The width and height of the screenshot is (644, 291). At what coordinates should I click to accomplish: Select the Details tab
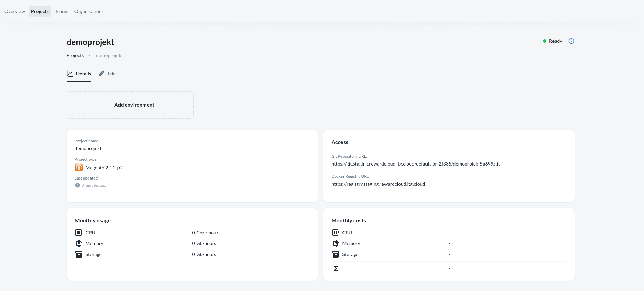(x=79, y=74)
